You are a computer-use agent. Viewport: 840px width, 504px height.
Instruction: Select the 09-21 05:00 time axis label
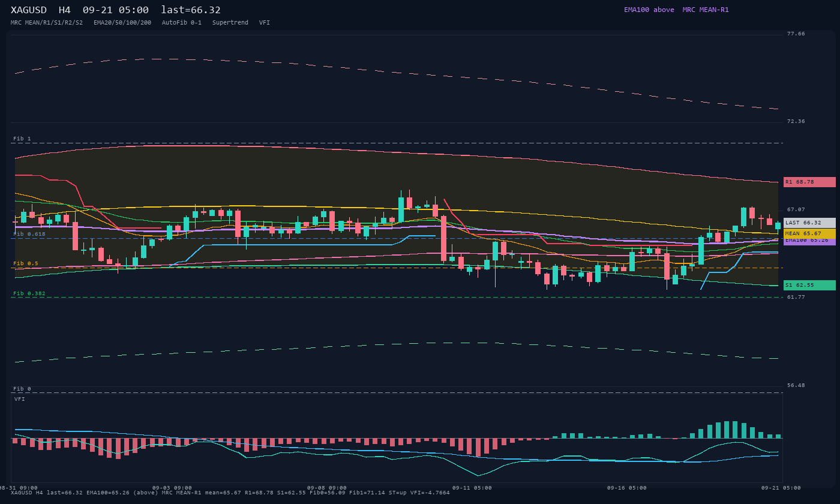[781, 488]
